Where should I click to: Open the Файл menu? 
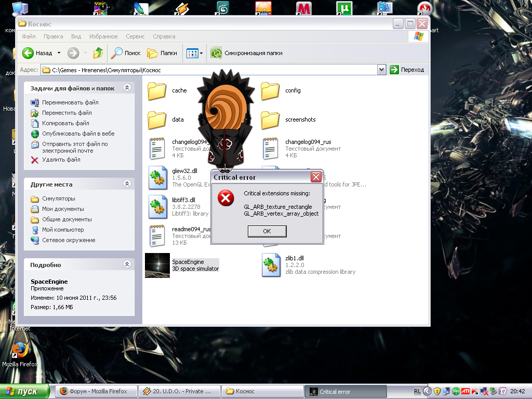(29, 36)
